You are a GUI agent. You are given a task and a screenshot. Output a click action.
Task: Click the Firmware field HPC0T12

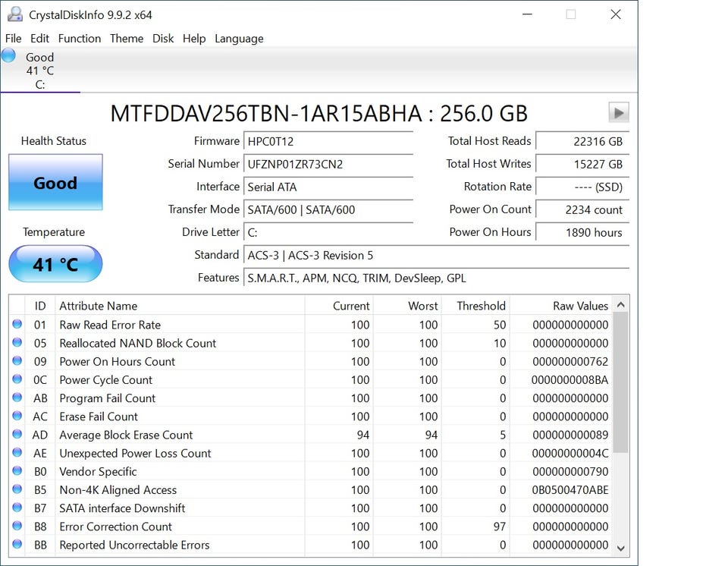(x=328, y=141)
